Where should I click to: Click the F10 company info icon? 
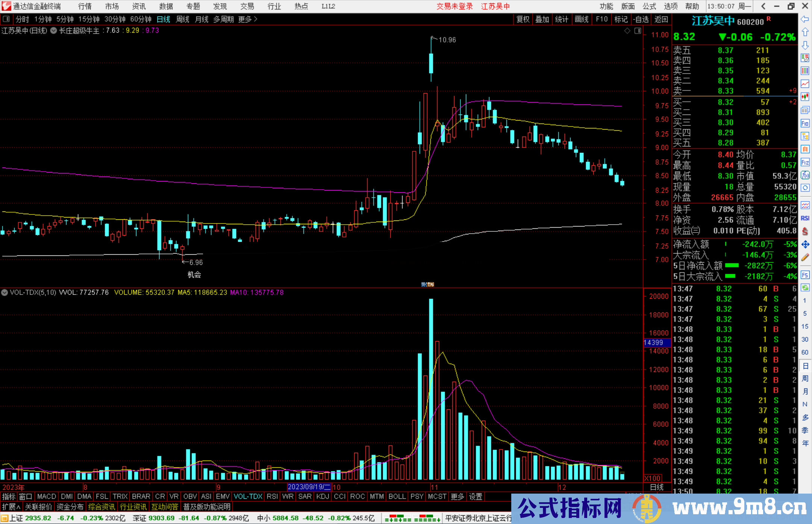(x=805, y=123)
